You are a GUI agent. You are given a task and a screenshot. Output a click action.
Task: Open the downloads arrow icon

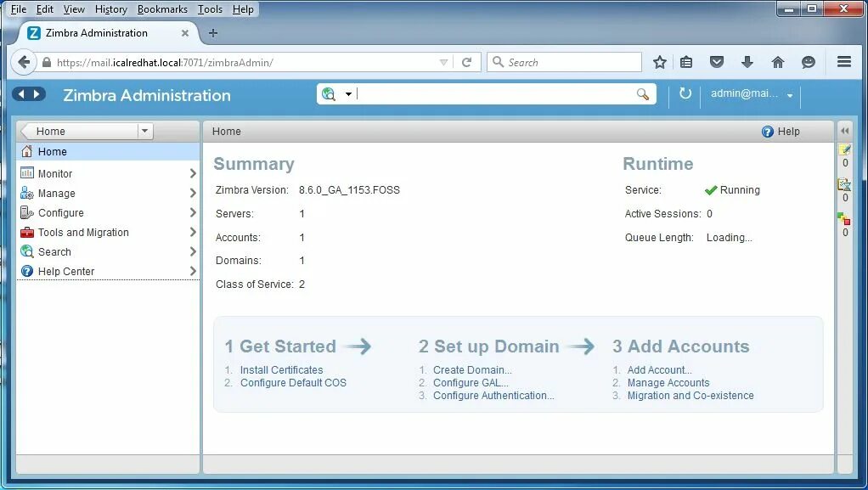747,62
